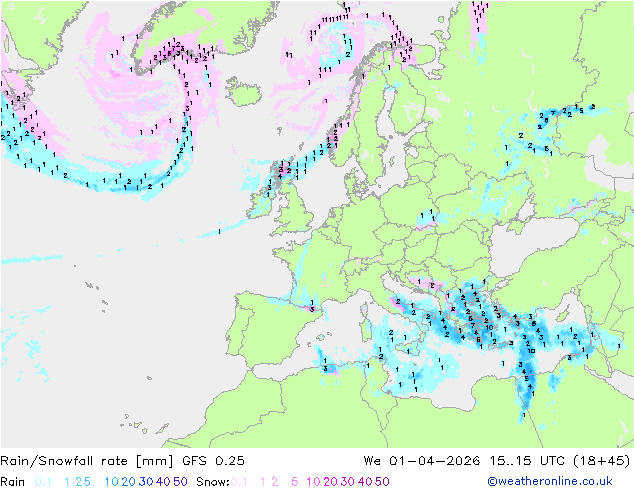Pick the rain legend 50 color value
Screen dimensions: 634x490
click(x=180, y=482)
